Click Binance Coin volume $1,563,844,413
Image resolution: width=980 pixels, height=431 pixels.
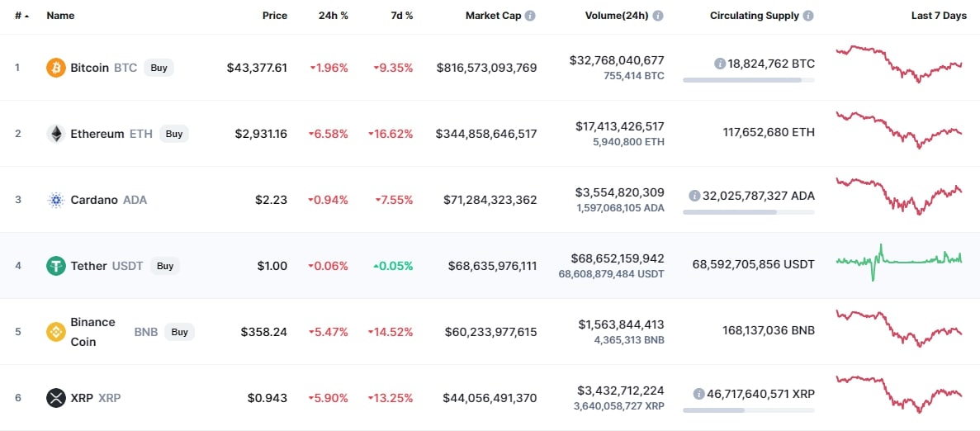point(621,324)
